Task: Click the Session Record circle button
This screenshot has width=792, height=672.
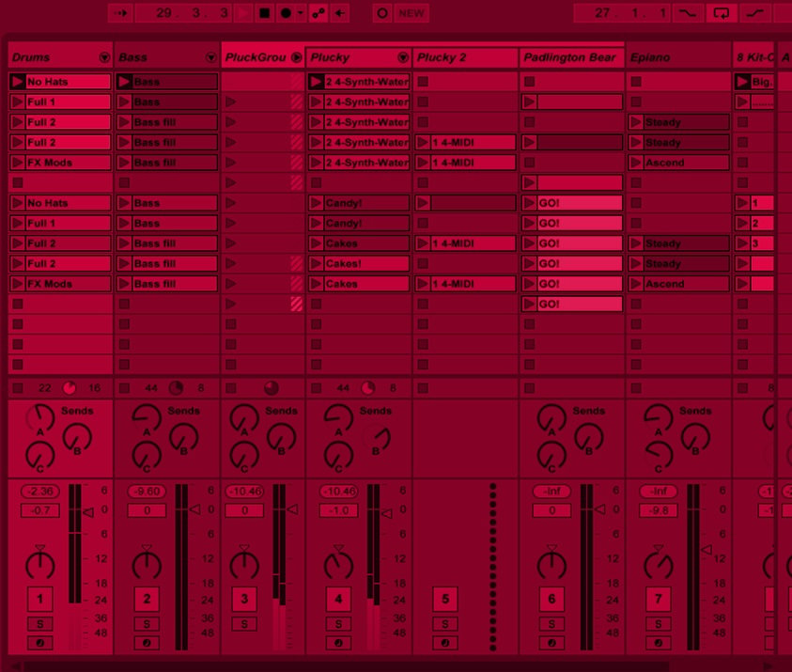Action: 381,13
